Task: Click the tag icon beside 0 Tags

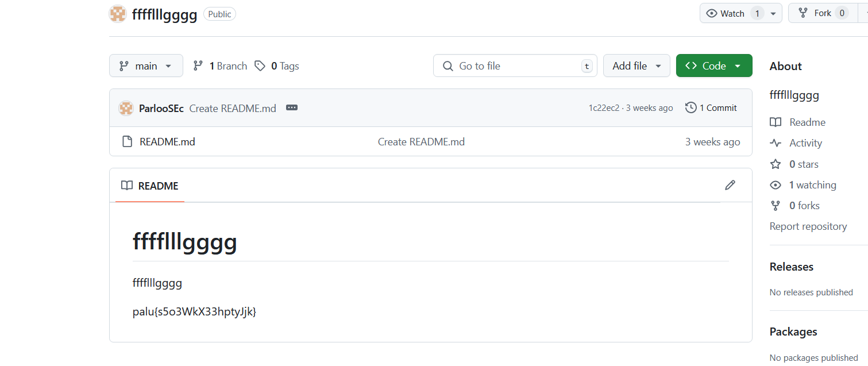Action: (x=260, y=66)
